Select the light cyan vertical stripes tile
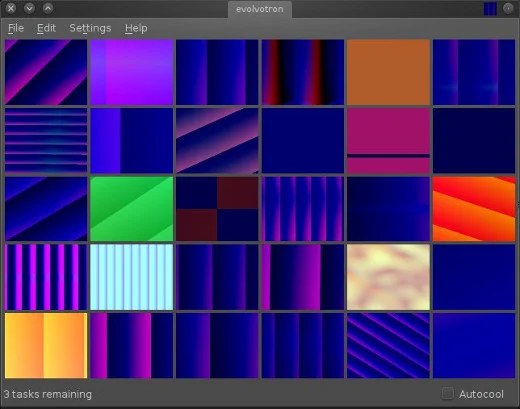Viewport: 520px width, 409px height. pyautogui.click(x=132, y=277)
